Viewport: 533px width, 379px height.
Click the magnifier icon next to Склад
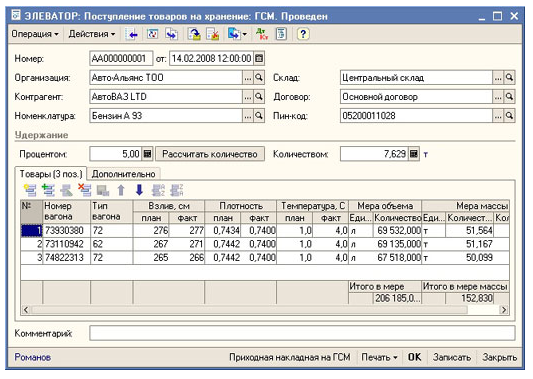click(x=509, y=78)
